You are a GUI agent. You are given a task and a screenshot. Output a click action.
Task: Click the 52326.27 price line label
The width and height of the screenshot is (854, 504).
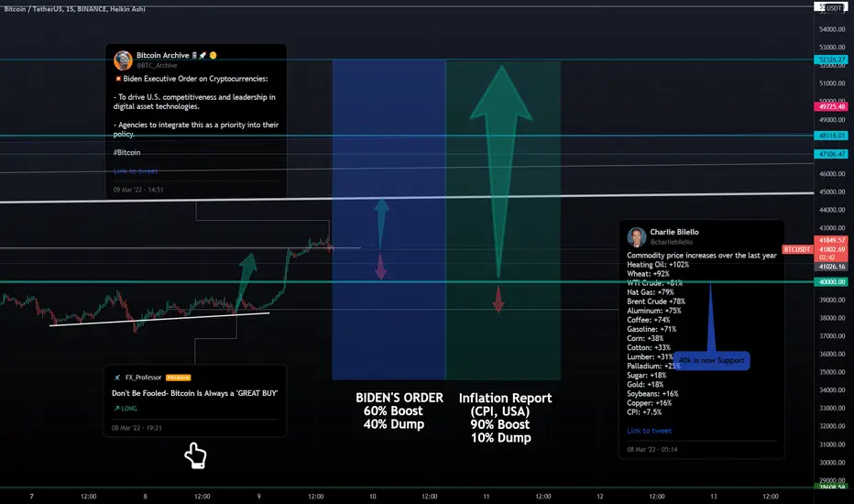[x=831, y=60]
